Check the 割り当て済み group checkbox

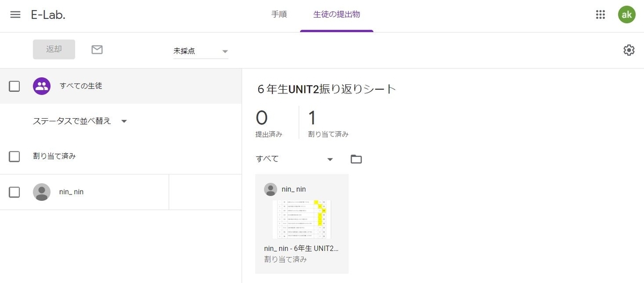[14, 156]
